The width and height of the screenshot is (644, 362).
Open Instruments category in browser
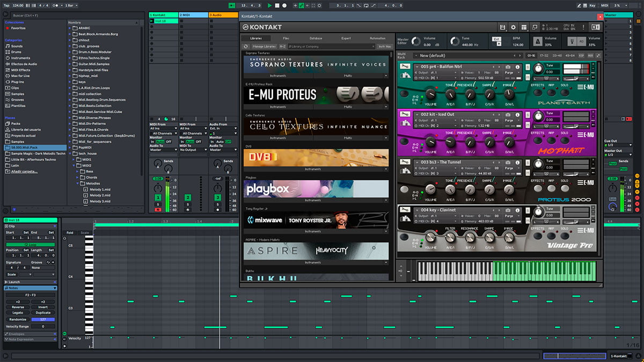coord(20,58)
